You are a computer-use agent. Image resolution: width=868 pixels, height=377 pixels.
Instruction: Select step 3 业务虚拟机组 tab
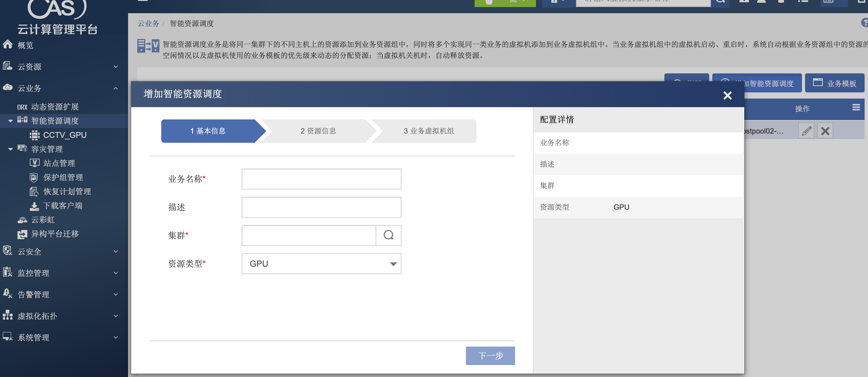coord(428,131)
